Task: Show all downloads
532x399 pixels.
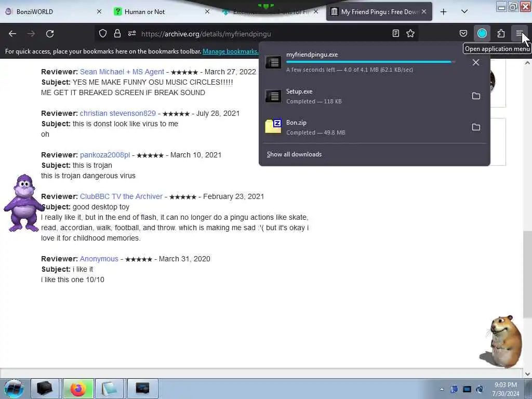Action: 294,154
